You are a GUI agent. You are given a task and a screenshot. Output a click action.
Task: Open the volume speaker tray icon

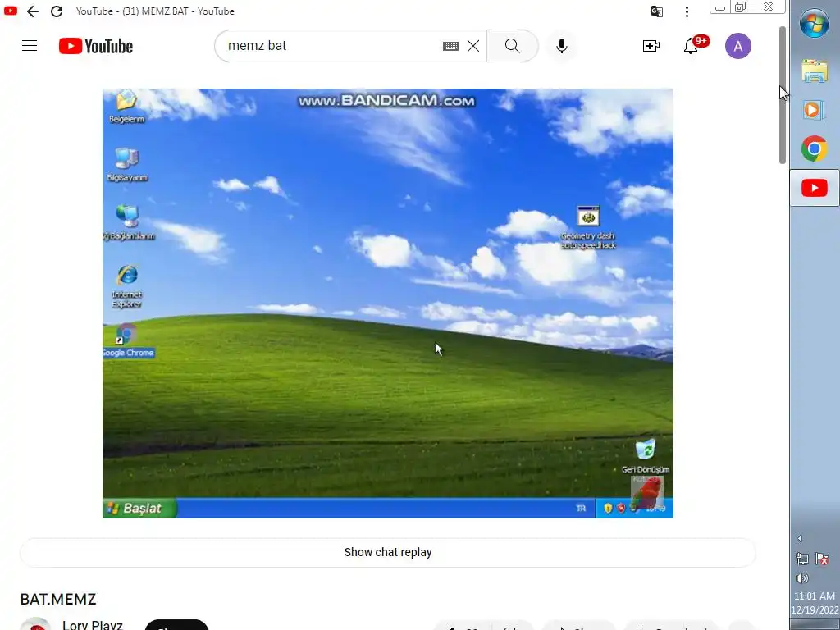pos(802,577)
